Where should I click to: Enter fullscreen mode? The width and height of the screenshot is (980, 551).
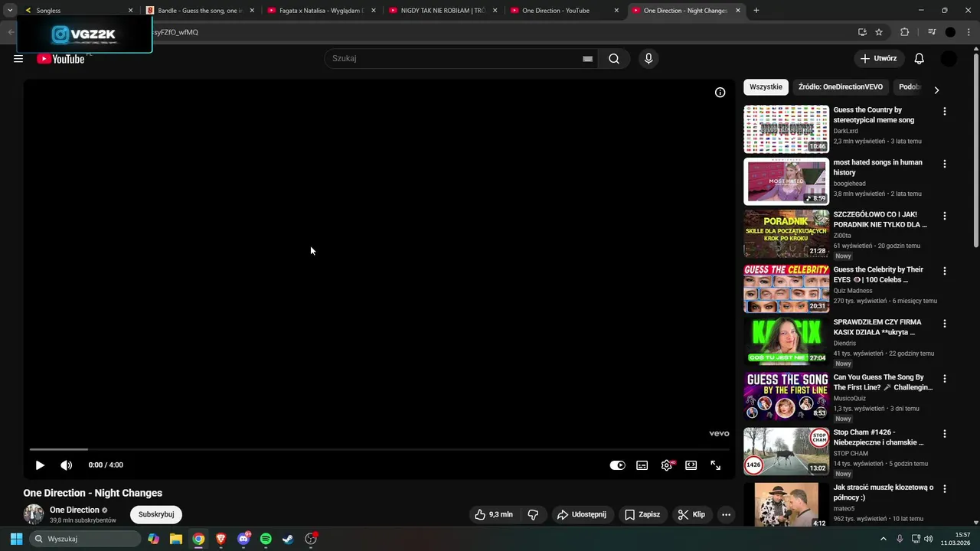point(716,465)
